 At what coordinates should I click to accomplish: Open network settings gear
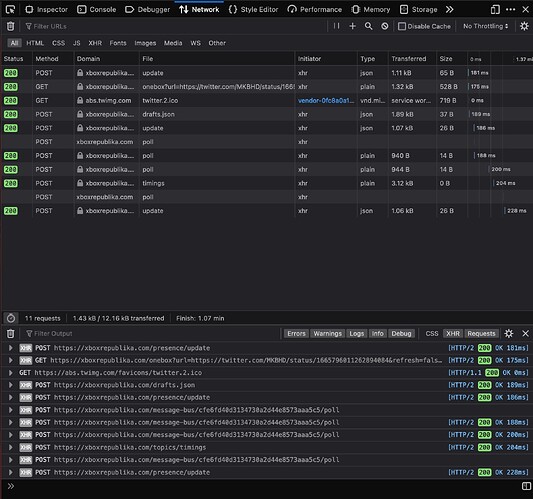(x=524, y=26)
